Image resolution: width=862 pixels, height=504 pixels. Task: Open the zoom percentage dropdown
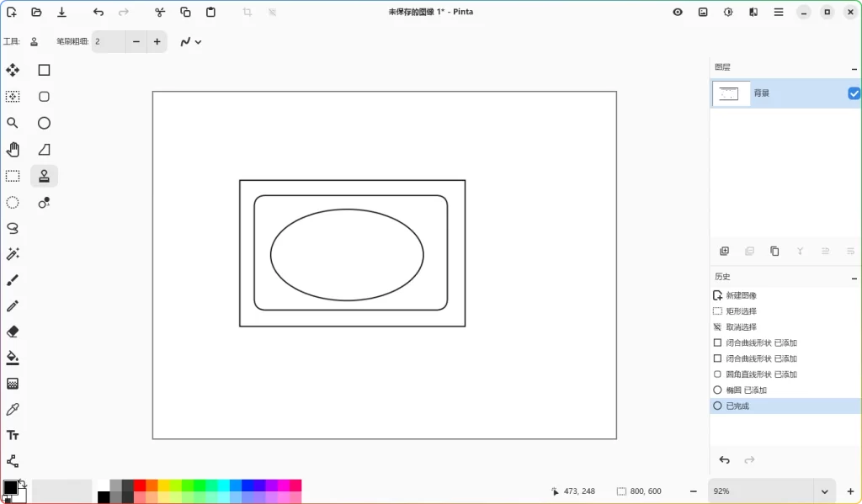[824, 491]
